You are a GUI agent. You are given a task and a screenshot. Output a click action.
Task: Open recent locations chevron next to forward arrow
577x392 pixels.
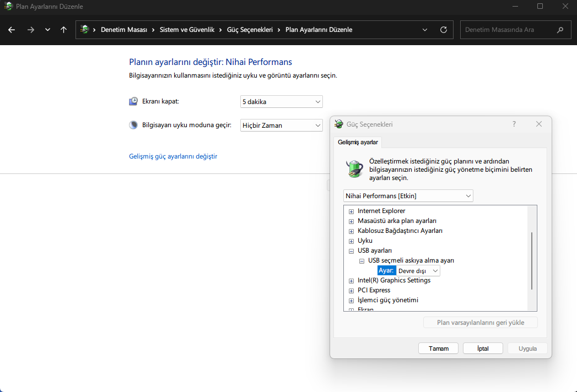pos(47,30)
